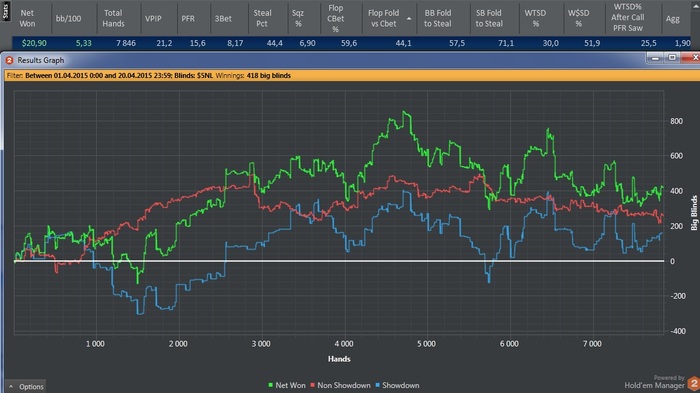Image resolution: width=700 pixels, height=393 pixels.
Task: Click the Big Blinds y-axis label
Action: pyautogui.click(x=694, y=213)
